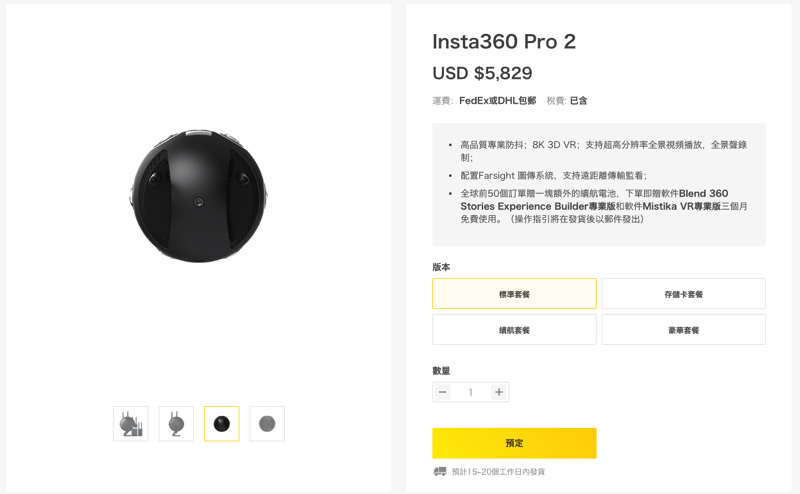Show the fourth grey sphere thumbnail
Screen dimensions: 800x494
pos(267,424)
